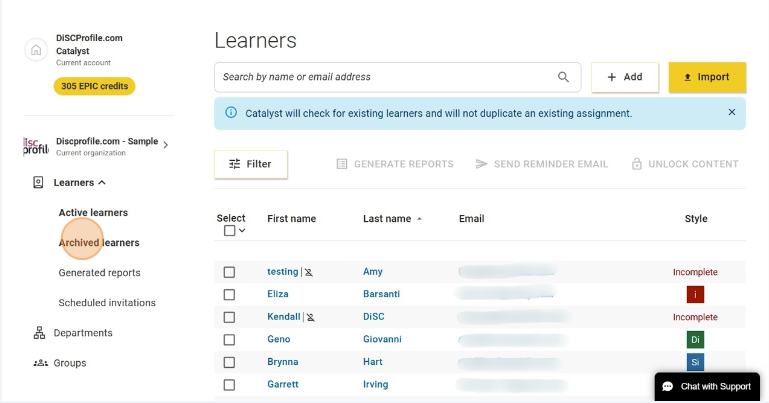The image size is (769, 403).
Task: Open last name link 'Barsanti'
Action: pos(381,294)
